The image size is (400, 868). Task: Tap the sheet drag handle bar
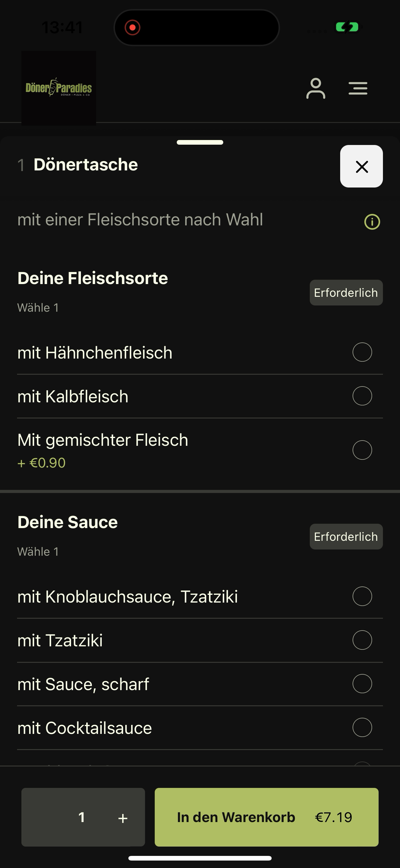click(200, 142)
